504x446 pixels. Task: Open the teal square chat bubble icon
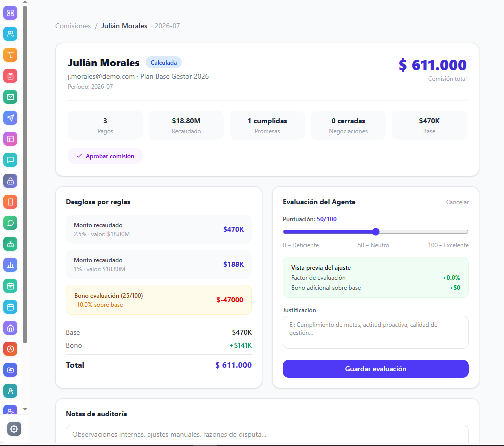pyautogui.click(x=10, y=160)
